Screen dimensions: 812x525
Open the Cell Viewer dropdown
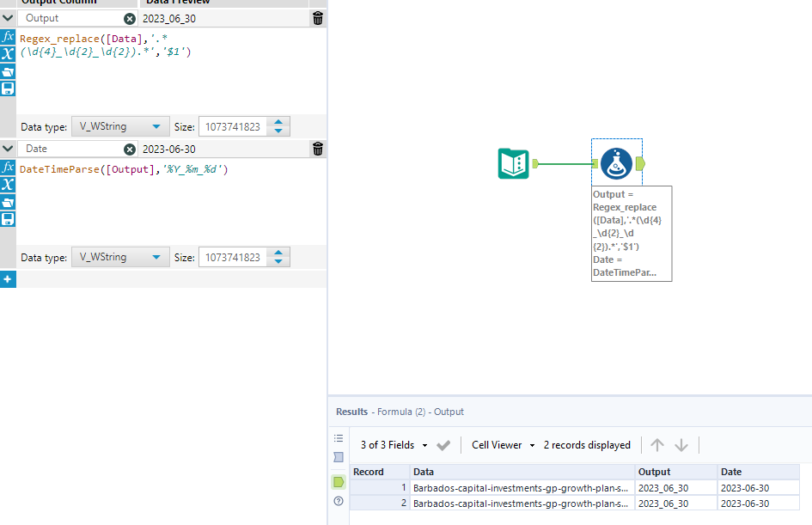point(503,445)
